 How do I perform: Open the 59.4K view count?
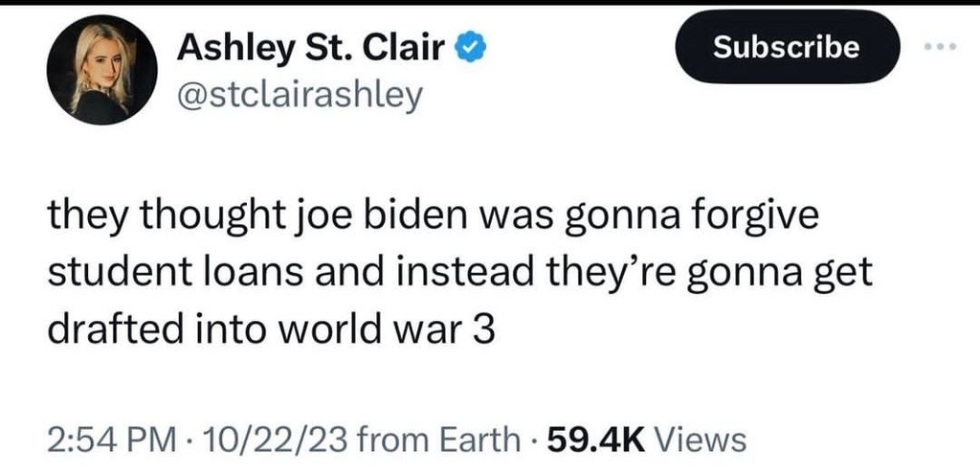coord(588,441)
